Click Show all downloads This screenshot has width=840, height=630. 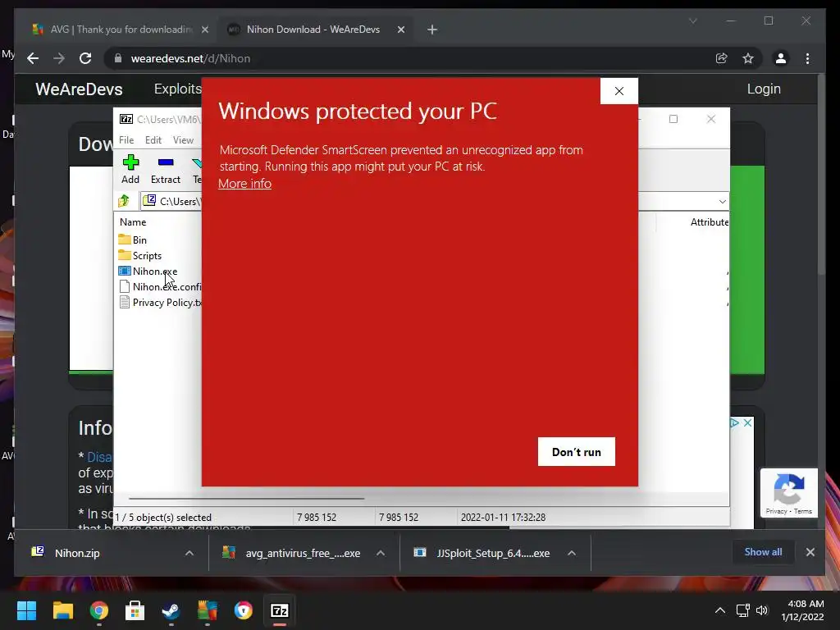(x=763, y=552)
